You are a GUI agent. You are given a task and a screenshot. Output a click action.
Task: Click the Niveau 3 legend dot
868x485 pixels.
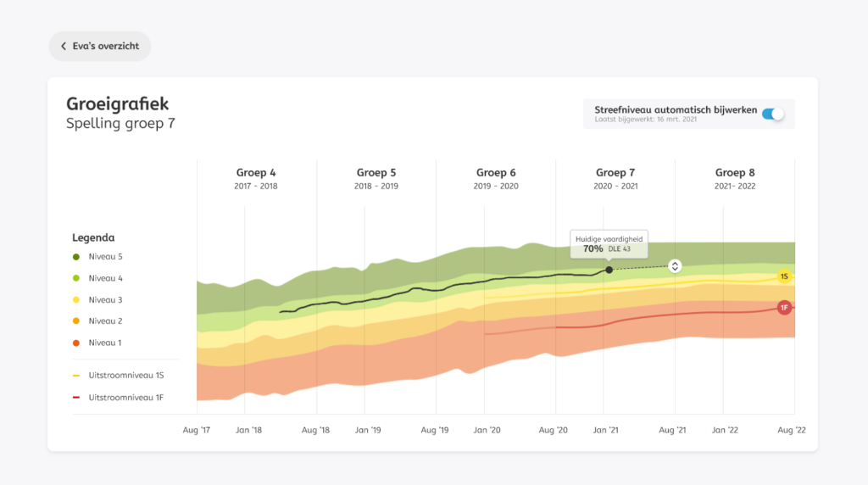pos(76,300)
